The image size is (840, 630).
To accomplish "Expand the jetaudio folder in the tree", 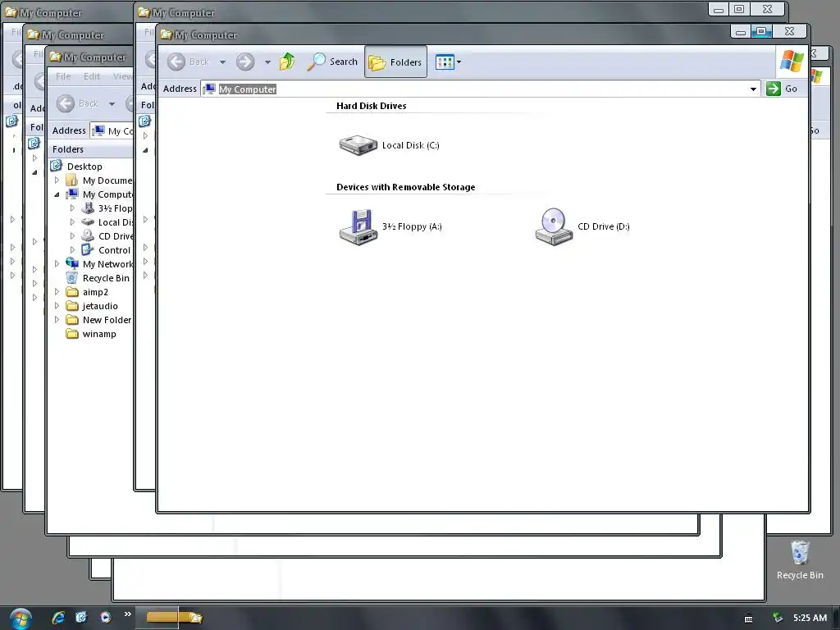I will [57, 306].
